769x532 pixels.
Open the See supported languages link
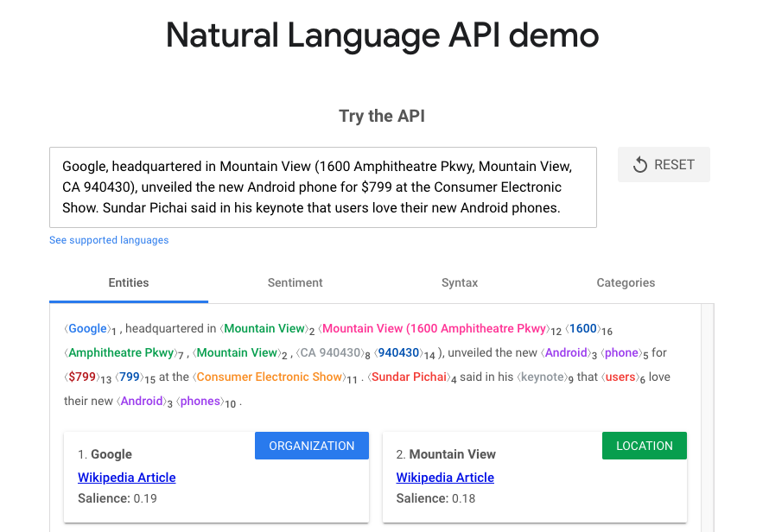109,240
